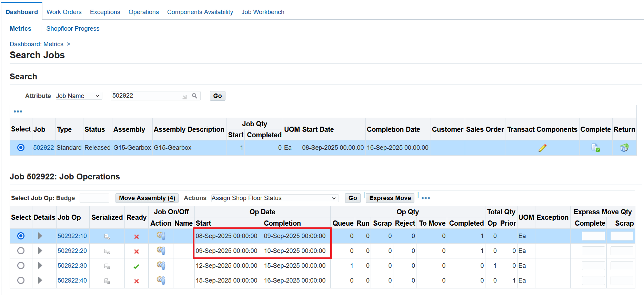
Task: Click the Return assembly icon
Action: (624, 148)
